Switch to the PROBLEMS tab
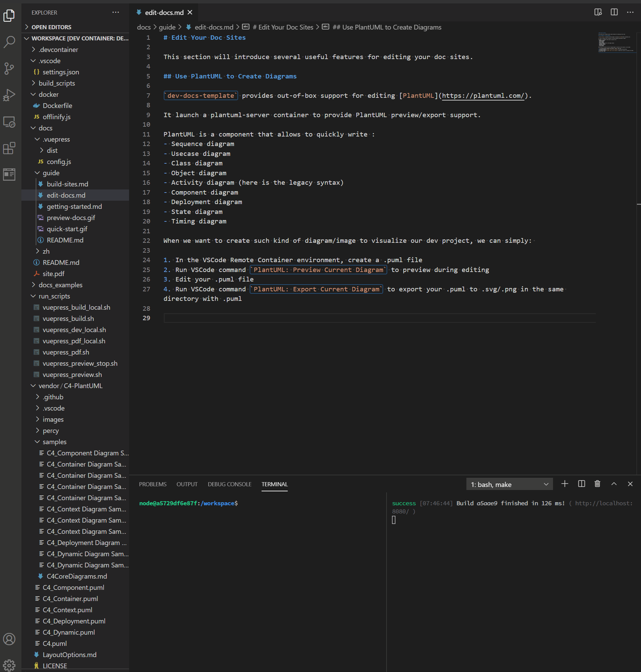Screen dimensions: 641x672 (x=153, y=484)
